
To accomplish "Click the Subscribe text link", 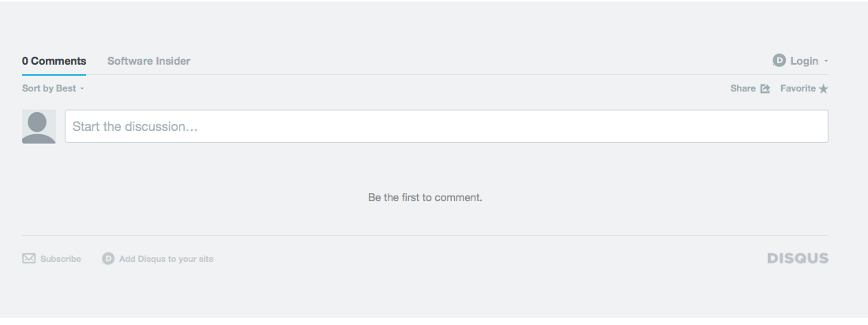I will click(60, 259).
